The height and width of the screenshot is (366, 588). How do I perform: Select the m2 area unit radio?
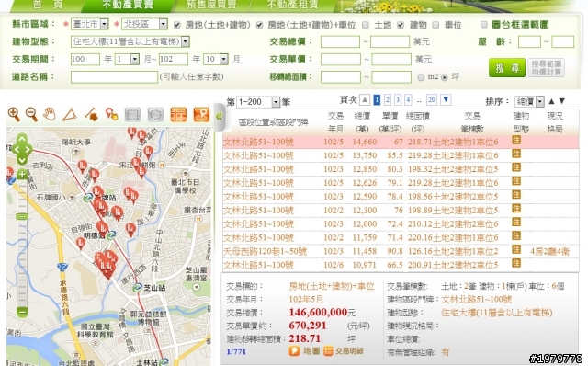click(421, 77)
